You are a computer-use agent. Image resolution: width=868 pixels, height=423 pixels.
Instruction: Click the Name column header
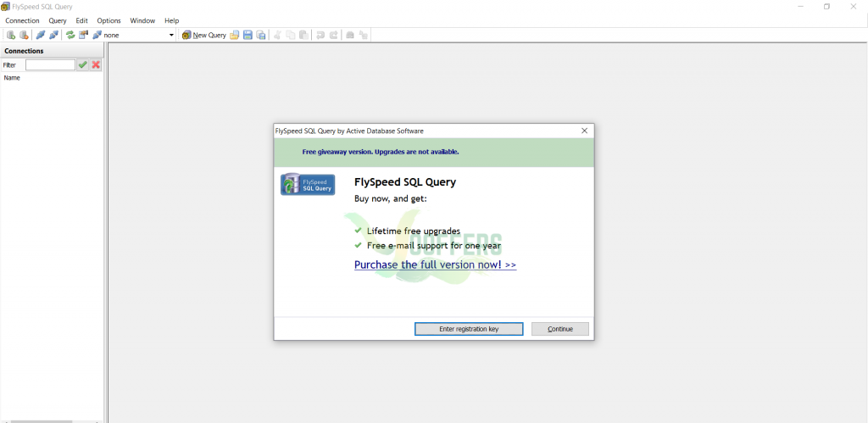coord(12,78)
